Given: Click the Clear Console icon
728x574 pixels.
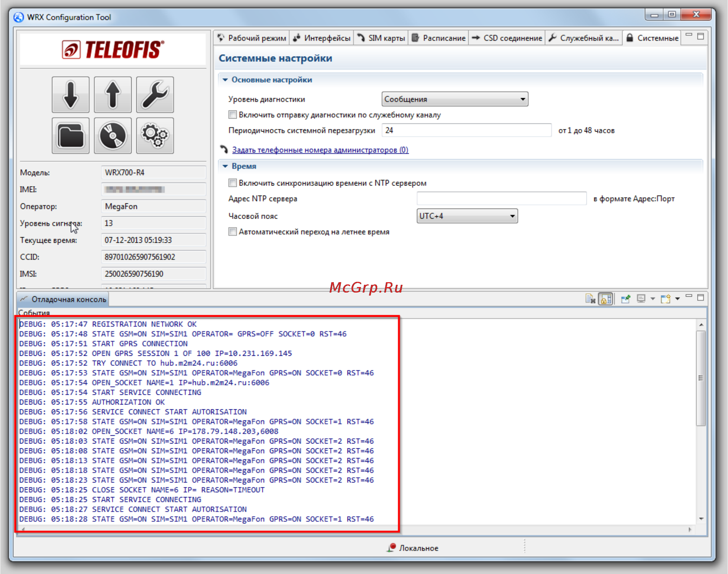Looking at the screenshot, I should click(x=590, y=299).
